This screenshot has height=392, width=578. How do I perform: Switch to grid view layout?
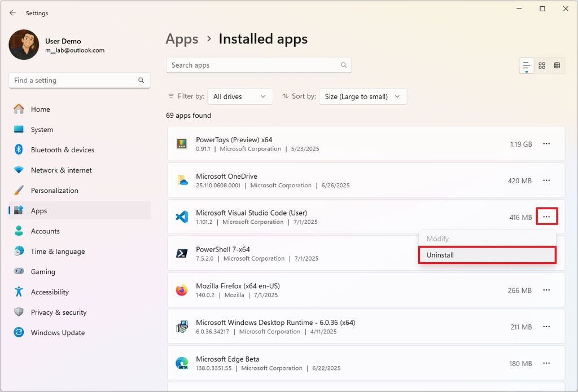coord(542,65)
